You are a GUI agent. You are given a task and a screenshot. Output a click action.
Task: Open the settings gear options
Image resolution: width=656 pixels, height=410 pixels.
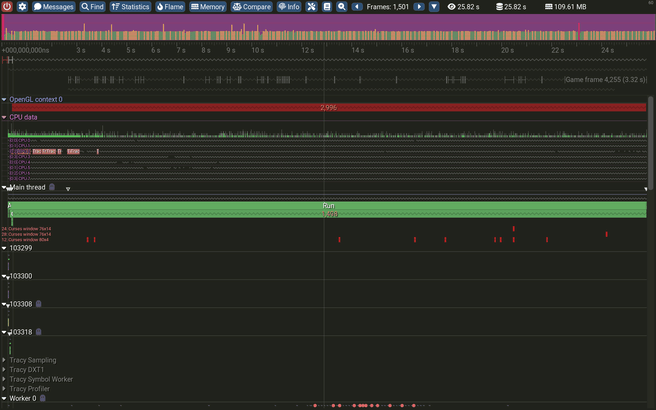tap(22, 7)
